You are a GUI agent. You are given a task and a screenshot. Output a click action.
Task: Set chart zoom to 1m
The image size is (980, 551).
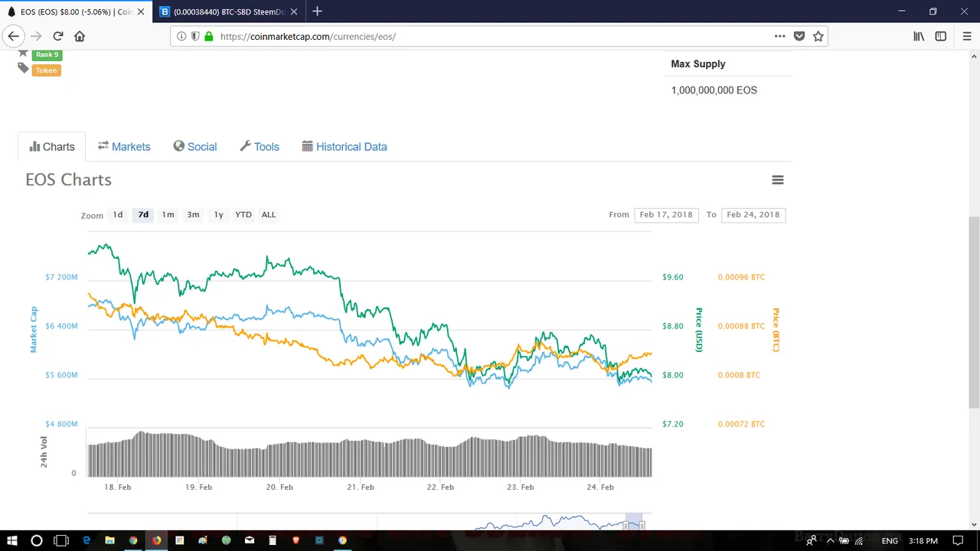point(168,215)
